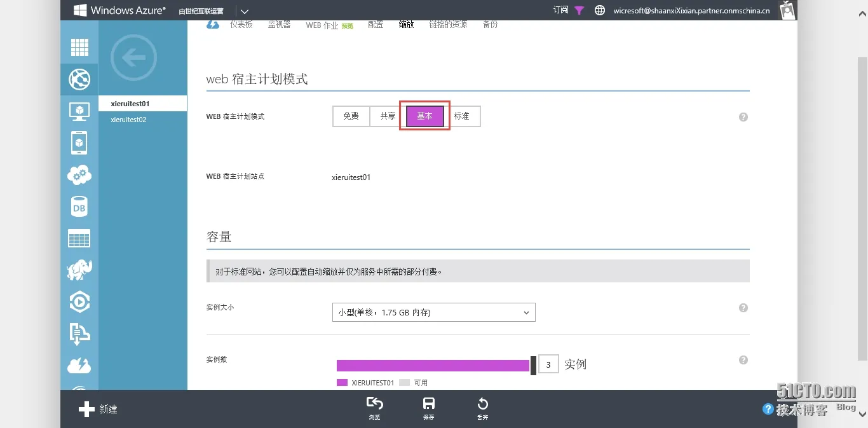This screenshot has height=428, width=868.
Task: Select the 共享 plan mode
Action: 388,116
